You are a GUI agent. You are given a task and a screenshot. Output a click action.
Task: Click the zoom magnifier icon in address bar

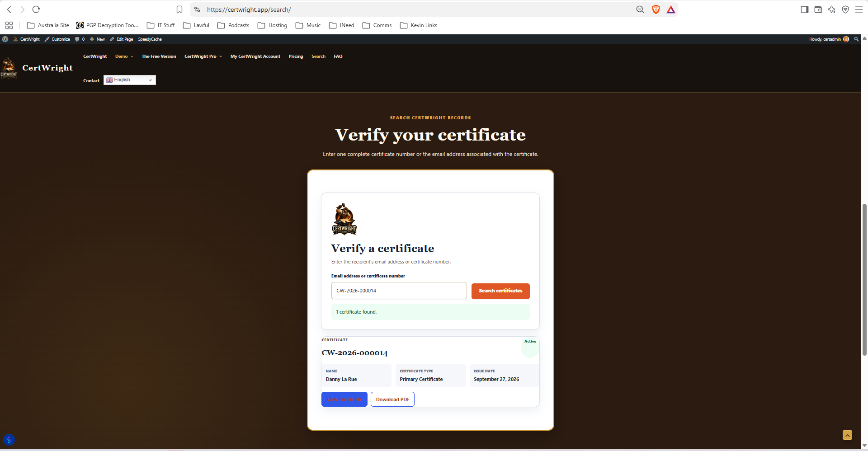[640, 9]
